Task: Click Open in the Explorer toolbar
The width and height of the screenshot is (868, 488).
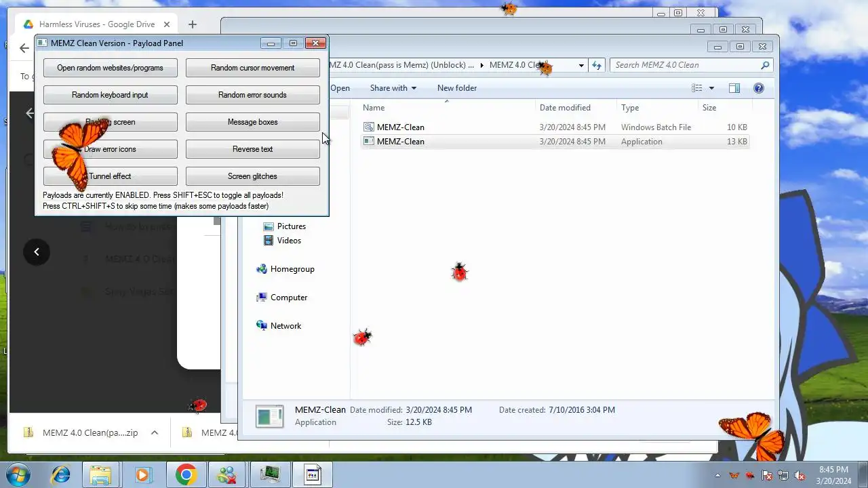Action: (340, 88)
